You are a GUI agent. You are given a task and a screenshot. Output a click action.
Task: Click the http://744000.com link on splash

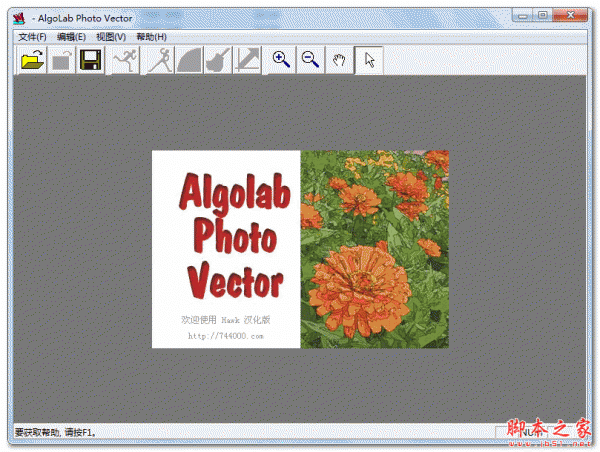click(x=226, y=336)
